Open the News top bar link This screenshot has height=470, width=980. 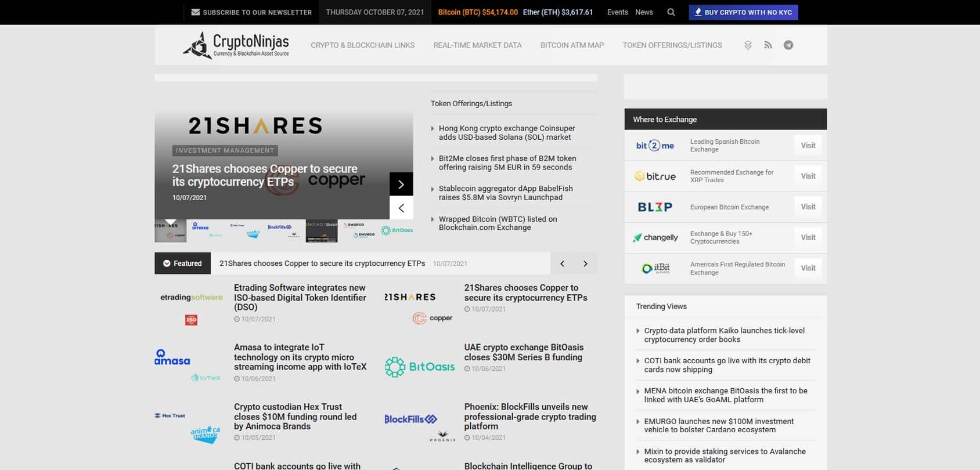click(644, 12)
